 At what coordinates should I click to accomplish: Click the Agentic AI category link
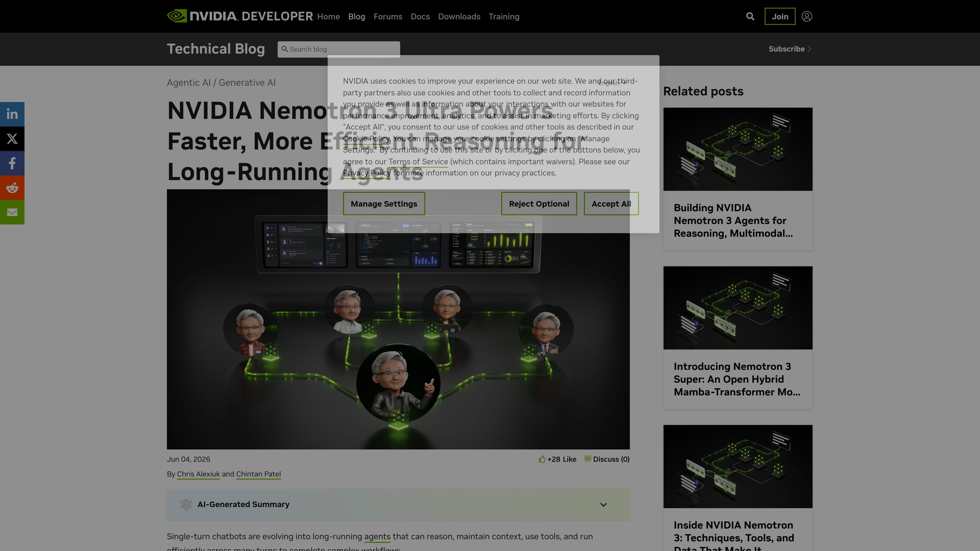pyautogui.click(x=189, y=82)
